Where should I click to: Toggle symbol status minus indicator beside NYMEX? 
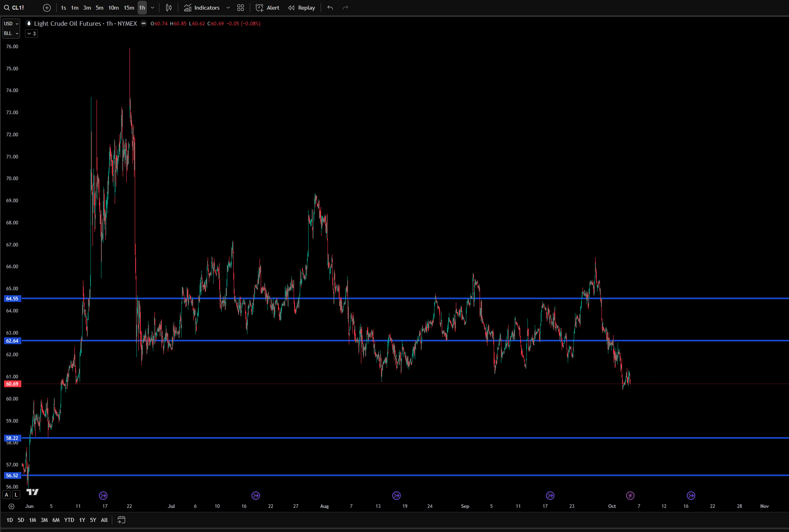(x=144, y=24)
